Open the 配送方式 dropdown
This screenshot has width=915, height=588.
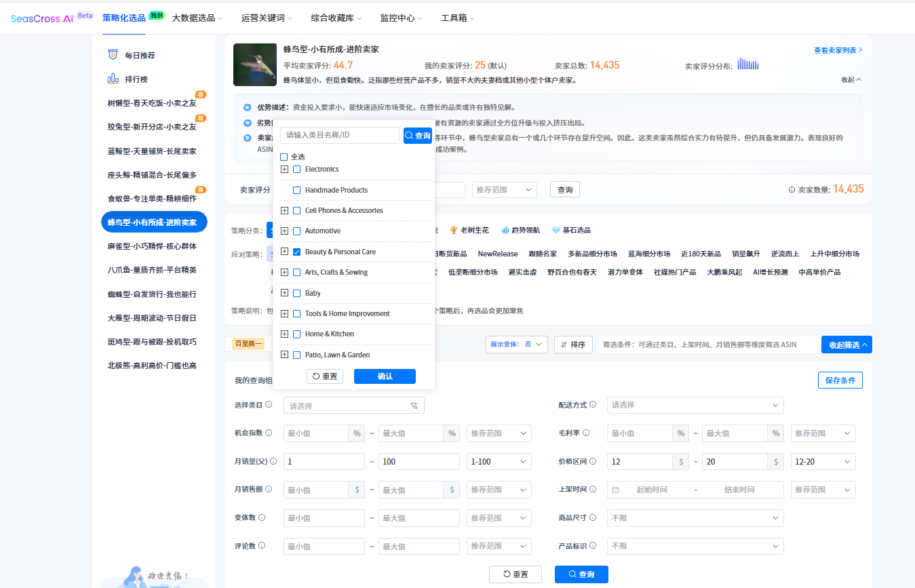point(695,405)
